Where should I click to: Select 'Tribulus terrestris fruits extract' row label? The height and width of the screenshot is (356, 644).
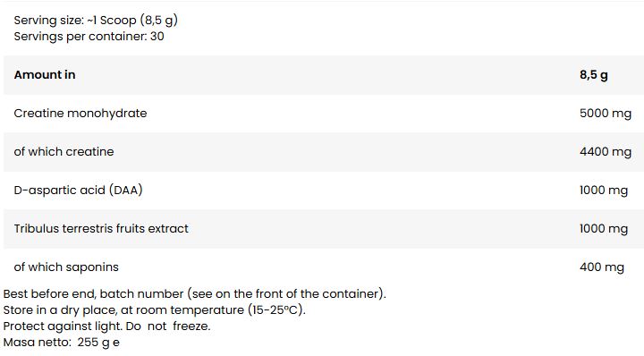(x=101, y=228)
